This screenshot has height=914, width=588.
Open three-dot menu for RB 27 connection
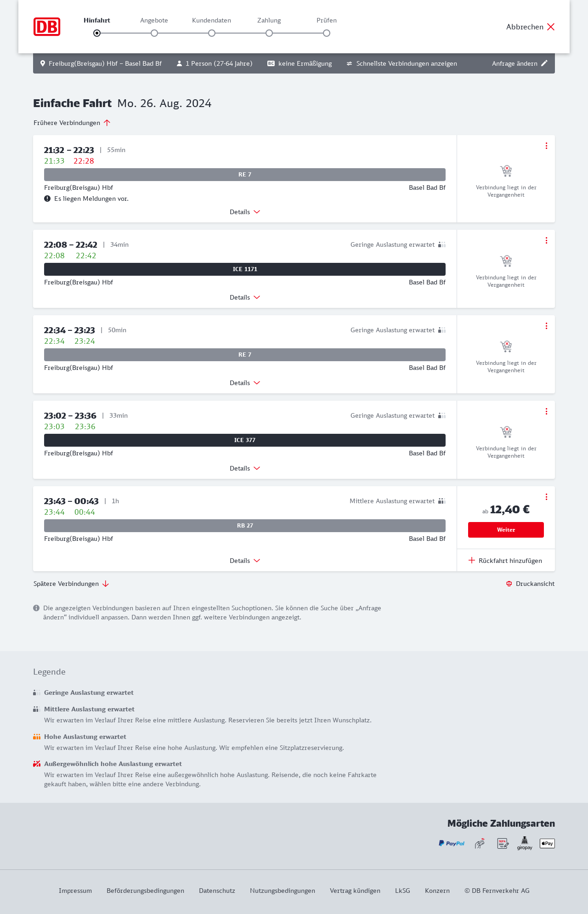tap(546, 497)
